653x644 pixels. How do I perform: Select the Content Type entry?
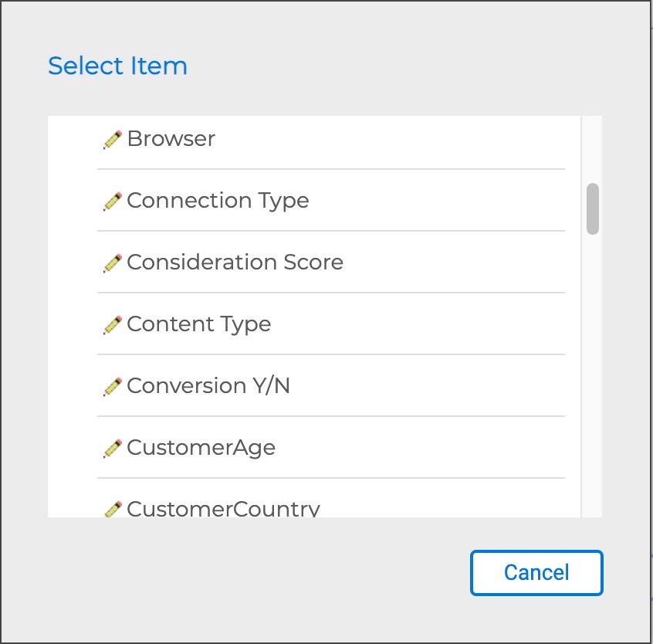[198, 324]
